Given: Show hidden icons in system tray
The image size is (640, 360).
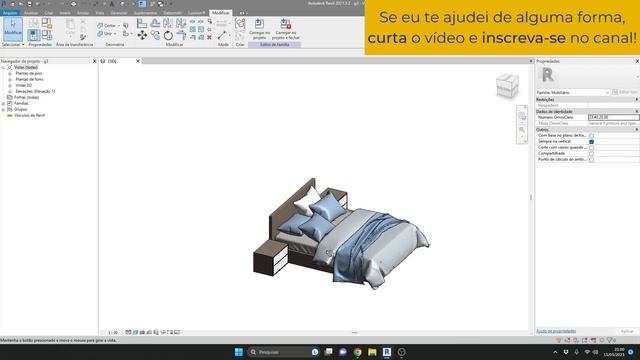Looking at the screenshot, I should [x=555, y=352].
